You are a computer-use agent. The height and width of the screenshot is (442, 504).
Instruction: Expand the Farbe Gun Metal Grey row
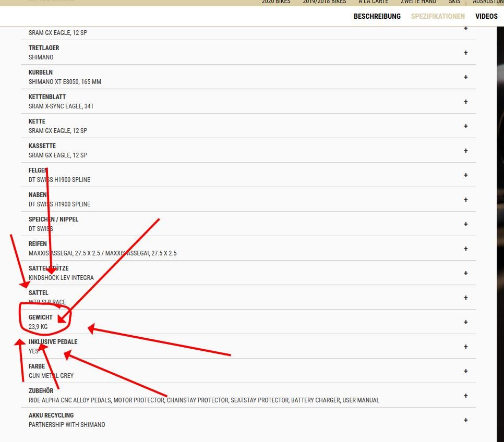(x=465, y=371)
